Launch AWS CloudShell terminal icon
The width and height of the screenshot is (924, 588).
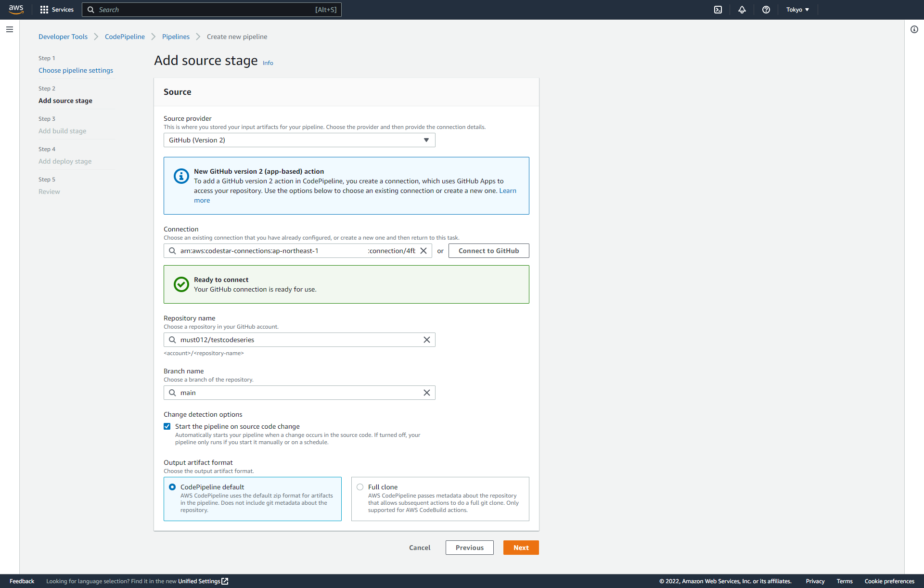coord(718,10)
